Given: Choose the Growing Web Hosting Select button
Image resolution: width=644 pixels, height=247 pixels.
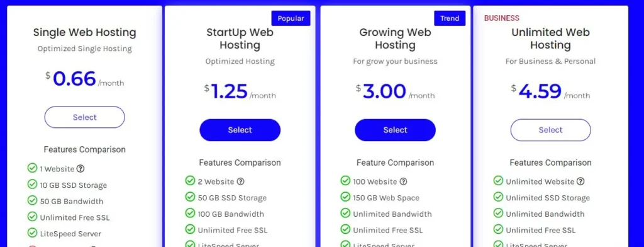Looking at the screenshot, I should [395, 130].
